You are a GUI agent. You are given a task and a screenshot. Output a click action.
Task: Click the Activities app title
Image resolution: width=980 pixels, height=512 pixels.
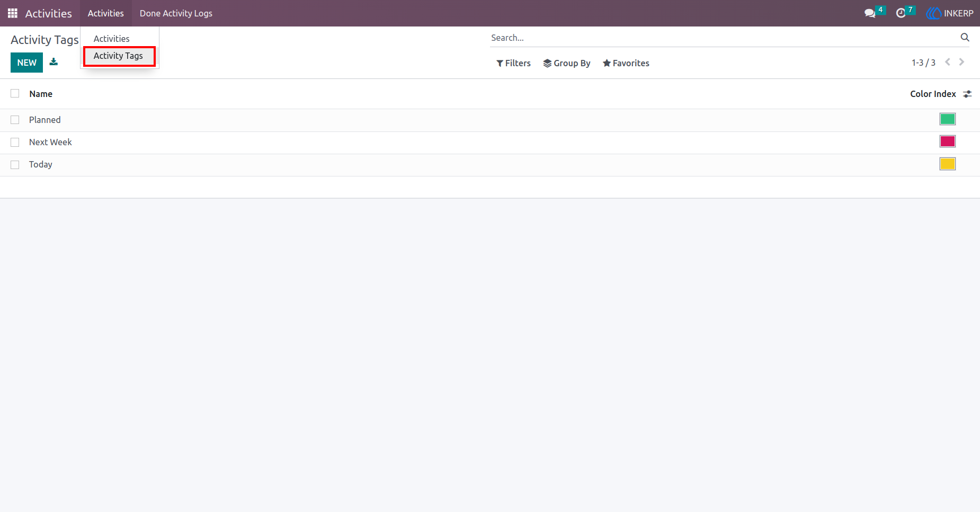(x=49, y=13)
